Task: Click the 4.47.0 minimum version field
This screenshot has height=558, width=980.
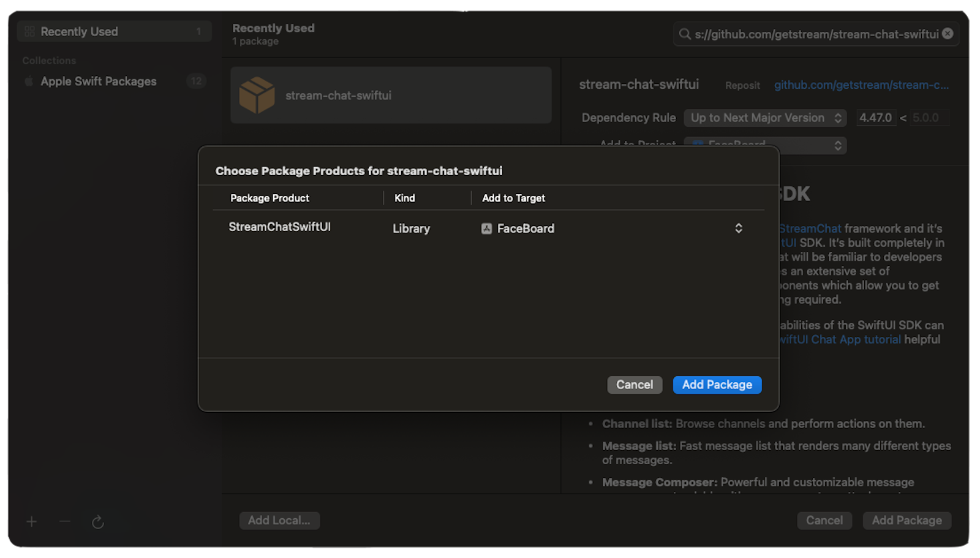Action: [875, 118]
